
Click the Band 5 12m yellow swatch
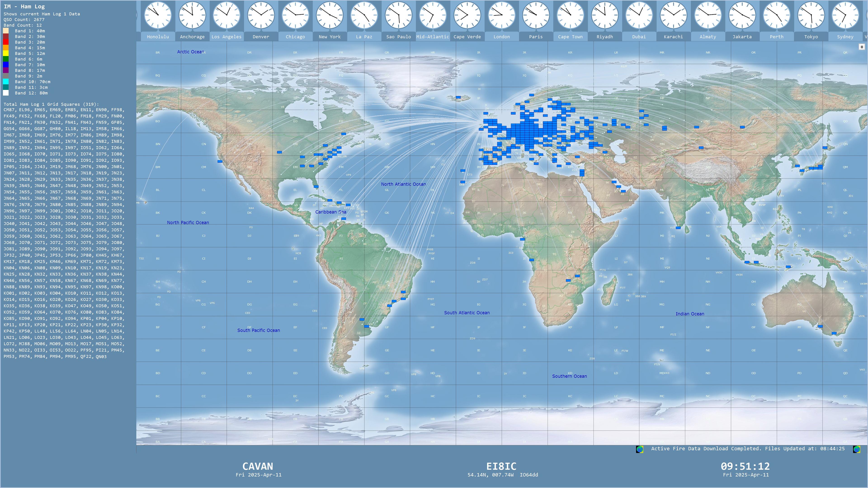6,53
